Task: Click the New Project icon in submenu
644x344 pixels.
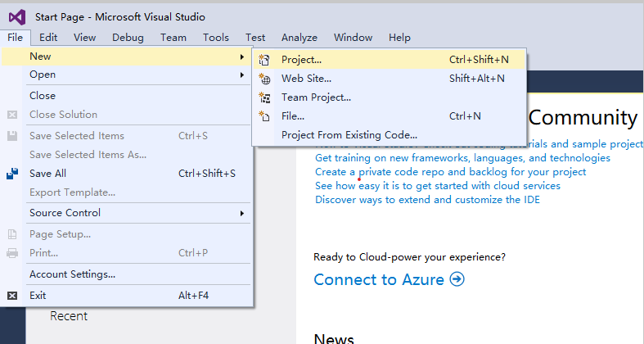Action: 264,60
